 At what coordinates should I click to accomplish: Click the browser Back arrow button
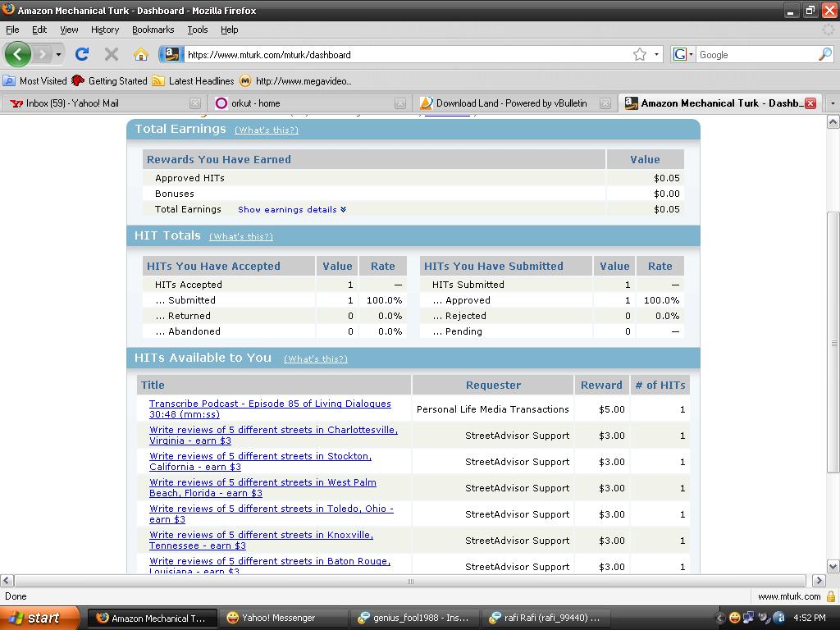pos(18,54)
